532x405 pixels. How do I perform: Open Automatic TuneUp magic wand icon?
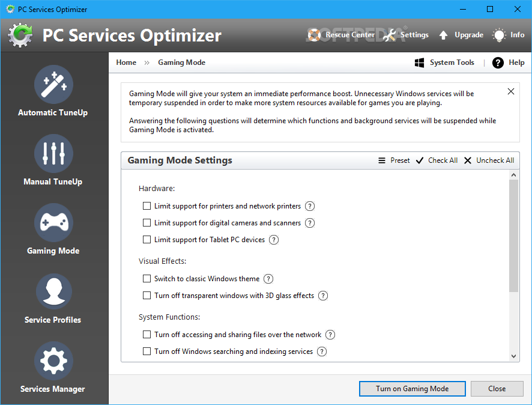[x=53, y=85]
